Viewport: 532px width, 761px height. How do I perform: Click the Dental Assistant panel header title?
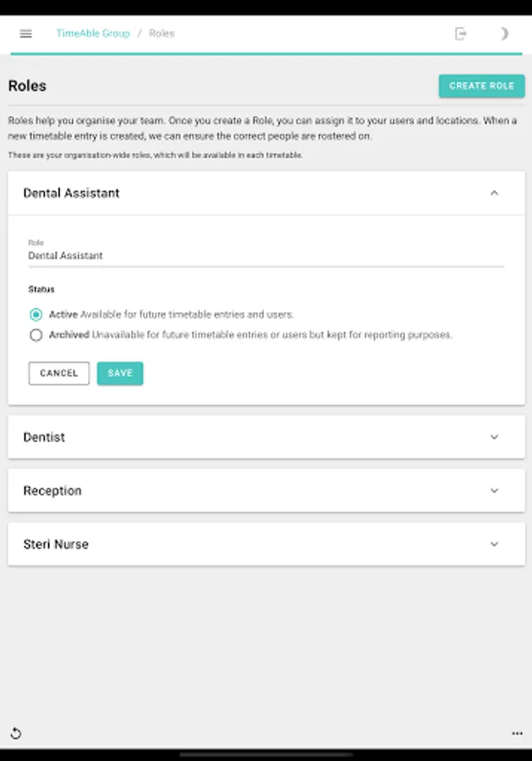coord(72,193)
